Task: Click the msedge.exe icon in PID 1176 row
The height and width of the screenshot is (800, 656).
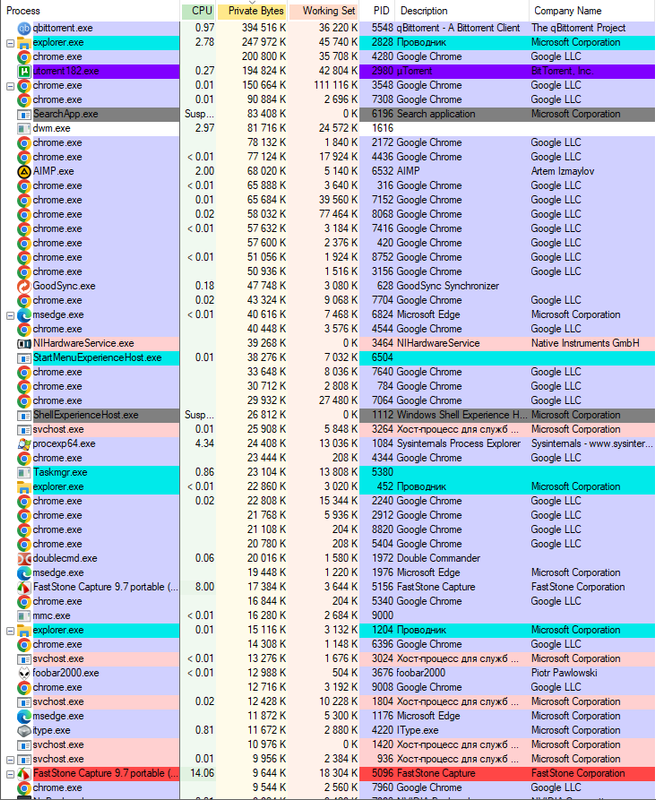Action: (24, 716)
